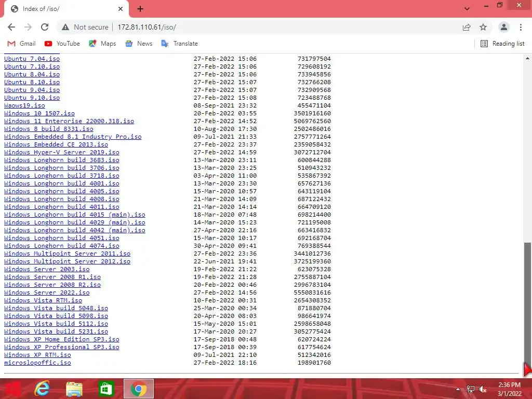This screenshot has width=532, height=399.
Task: Open the Windows_Longhorn_build_4042_(main).iso link
Action: (x=75, y=230)
